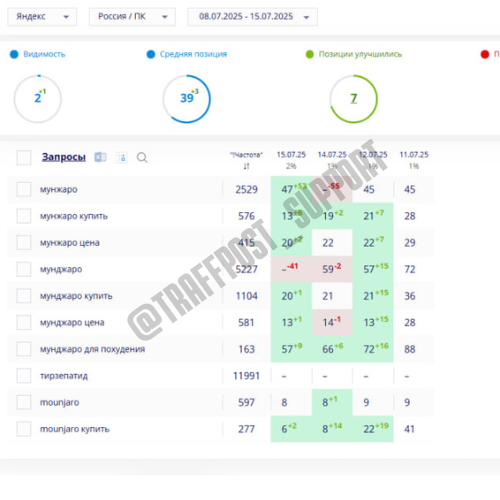
Task: Click the Видимость metric label
Action: pyautogui.click(x=44, y=54)
